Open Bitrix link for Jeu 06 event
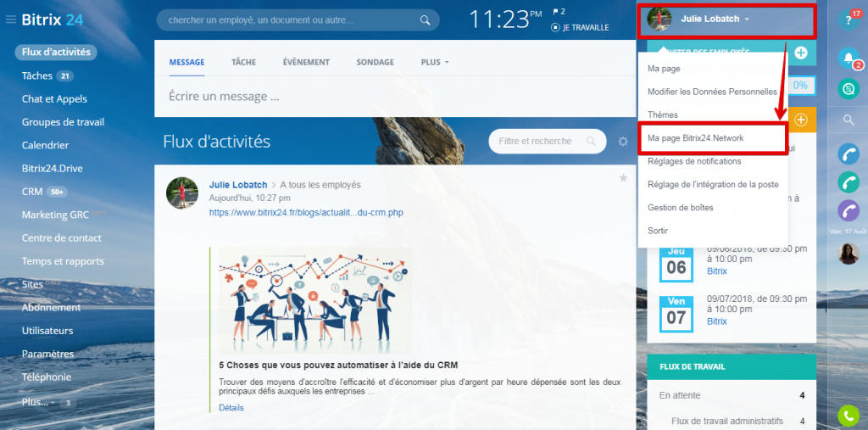868x430 pixels. pyautogui.click(x=717, y=271)
